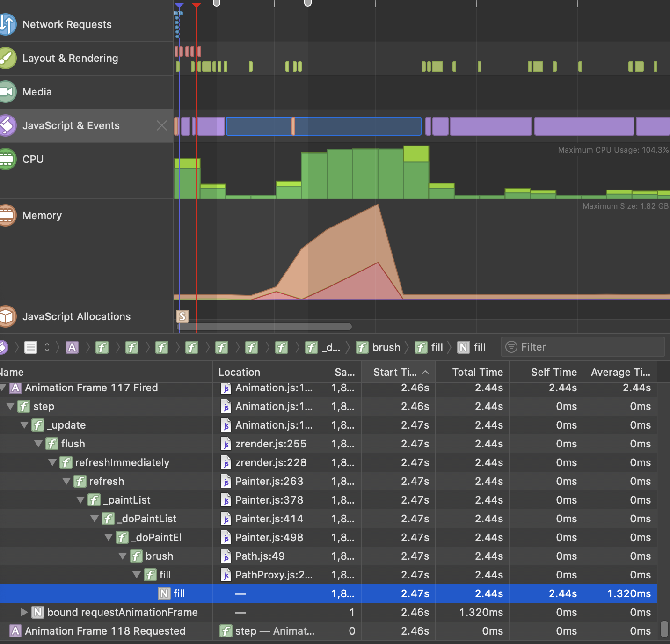The width and height of the screenshot is (670, 644).
Task: Expand the bound requestAnimationFrame row
Action: [x=24, y=612]
